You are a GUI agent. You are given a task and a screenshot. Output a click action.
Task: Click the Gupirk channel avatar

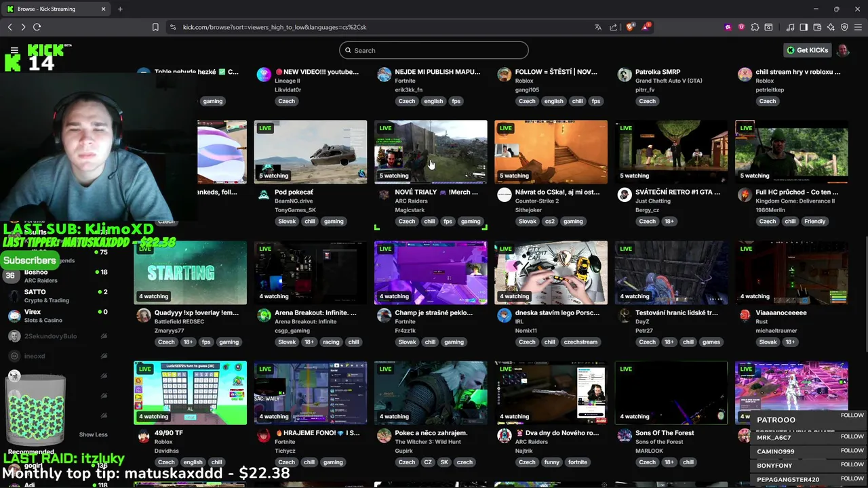[384, 436]
